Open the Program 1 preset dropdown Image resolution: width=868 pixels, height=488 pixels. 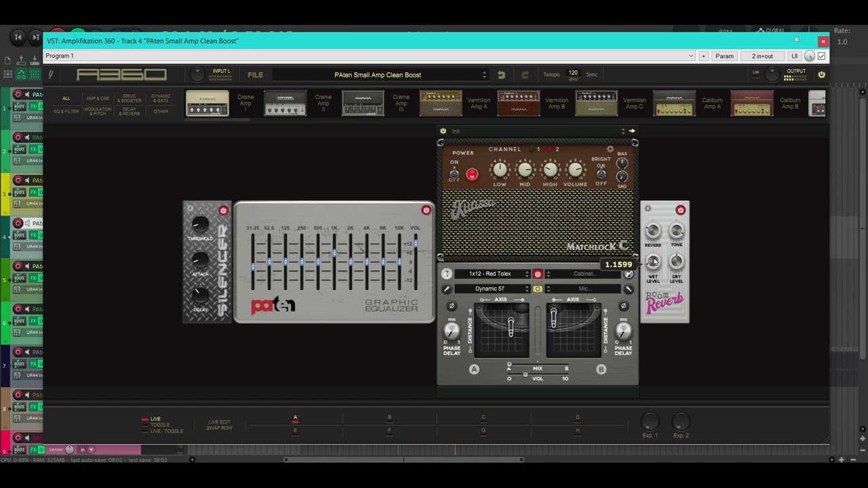370,56
